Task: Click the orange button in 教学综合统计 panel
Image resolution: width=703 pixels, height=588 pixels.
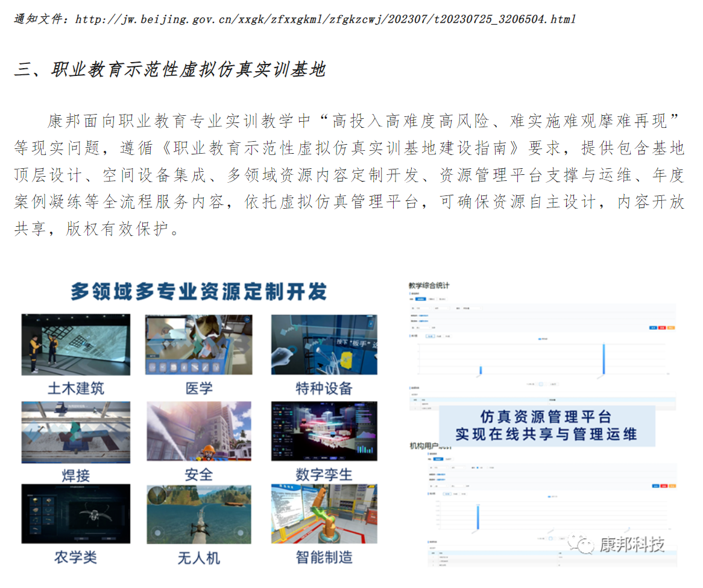Action: coord(670,327)
